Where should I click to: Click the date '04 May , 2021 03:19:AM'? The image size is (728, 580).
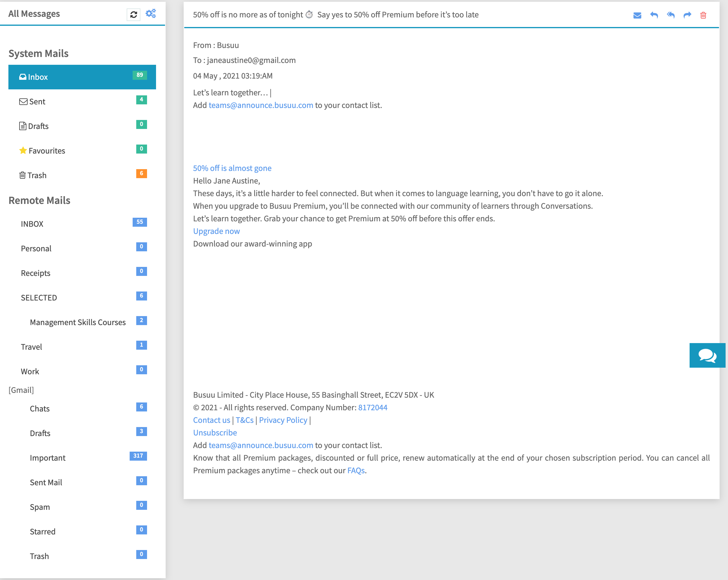pyautogui.click(x=233, y=76)
